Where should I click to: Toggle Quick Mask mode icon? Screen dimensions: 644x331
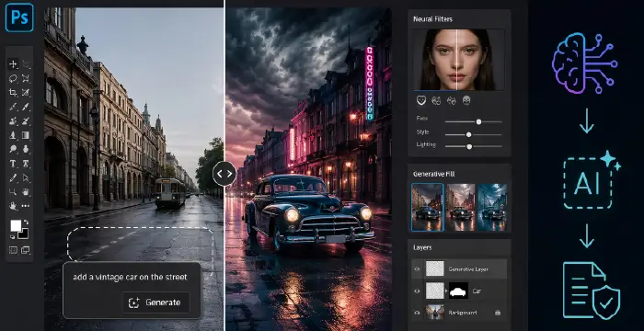pos(13,249)
